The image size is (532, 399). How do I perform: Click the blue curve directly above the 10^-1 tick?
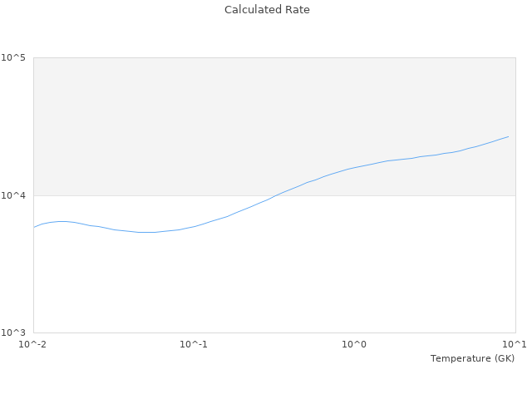click(194, 226)
